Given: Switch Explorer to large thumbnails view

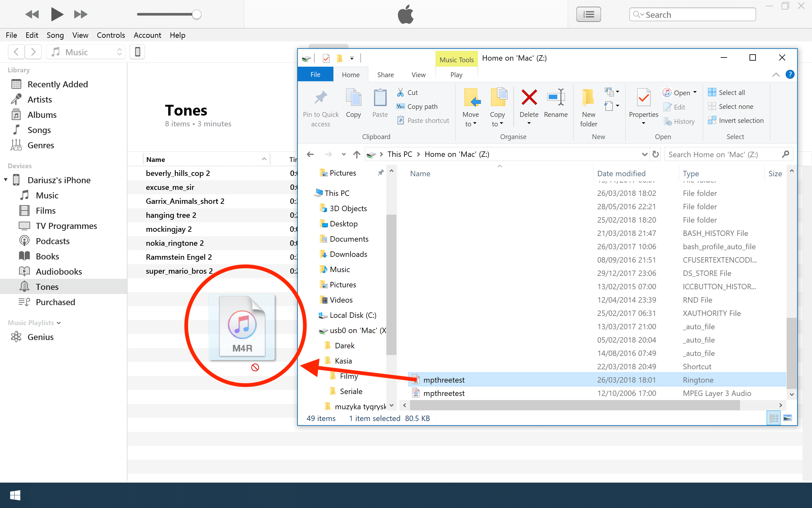Looking at the screenshot, I should click(788, 418).
